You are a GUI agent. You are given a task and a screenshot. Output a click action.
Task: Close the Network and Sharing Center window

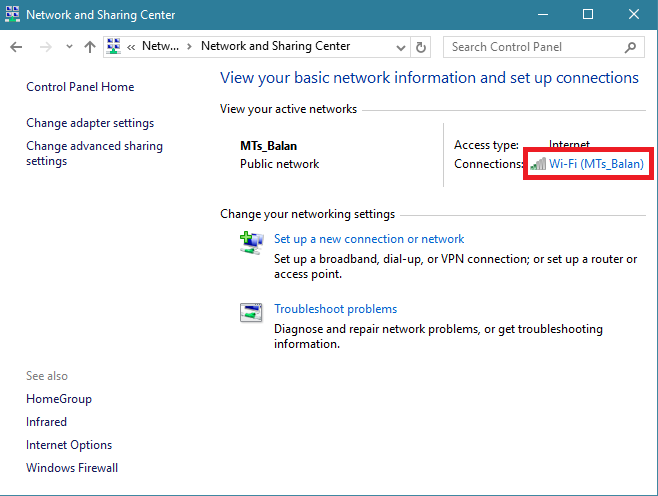[634, 15]
